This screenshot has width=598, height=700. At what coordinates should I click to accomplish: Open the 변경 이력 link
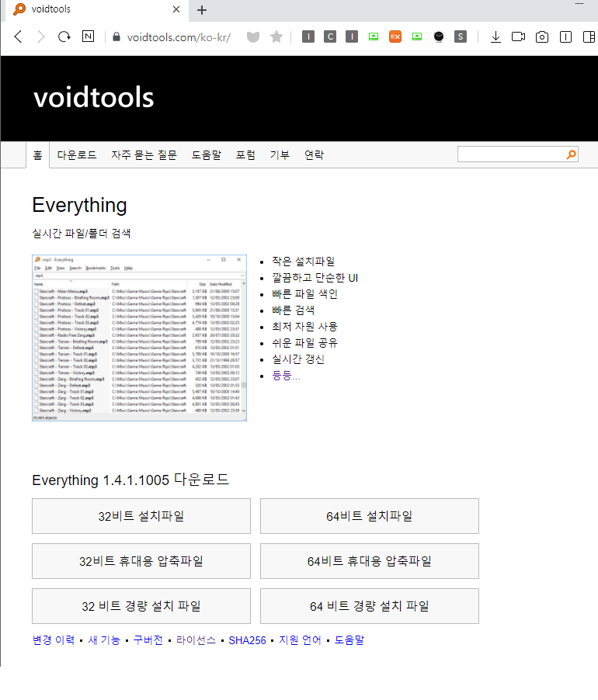click(x=53, y=639)
